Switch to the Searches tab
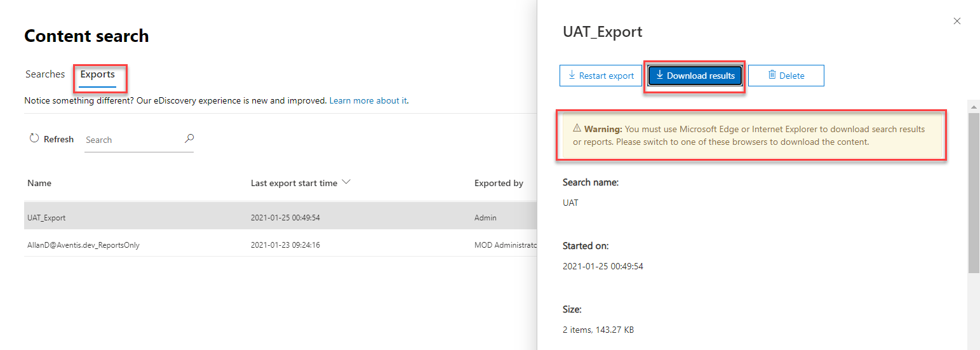980x350 pixels. pyautogui.click(x=45, y=74)
